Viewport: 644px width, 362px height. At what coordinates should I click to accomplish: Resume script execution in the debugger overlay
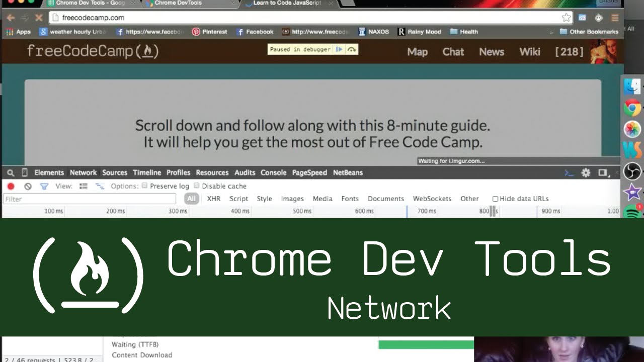pyautogui.click(x=339, y=49)
